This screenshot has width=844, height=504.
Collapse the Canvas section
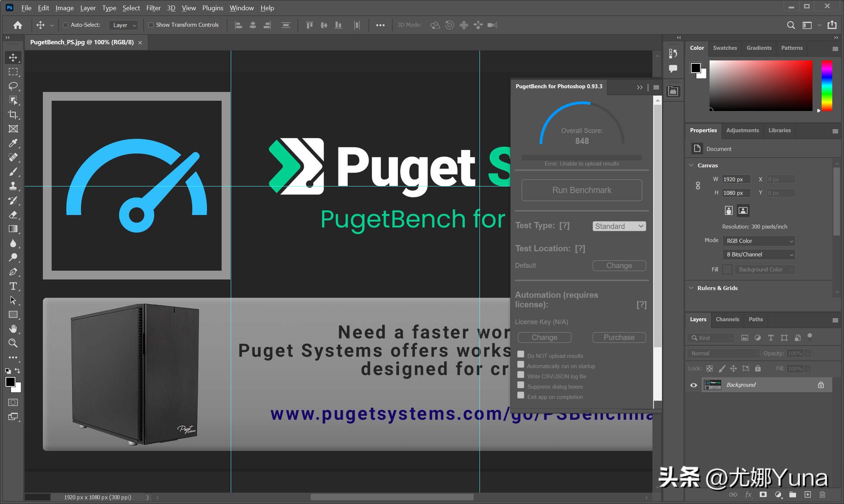[691, 165]
